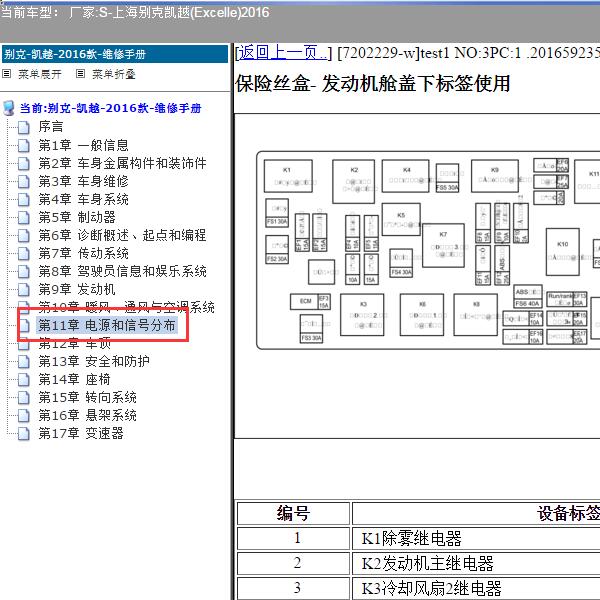Image resolution: width=600 pixels, height=600 pixels.
Task: Click the page icon beside 第4章 车身系统
Action: tap(24, 200)
